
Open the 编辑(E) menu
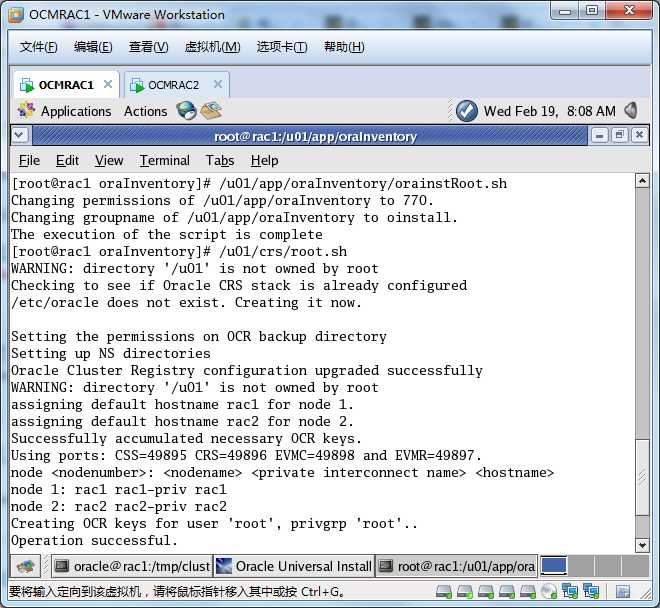click(93, 47)
